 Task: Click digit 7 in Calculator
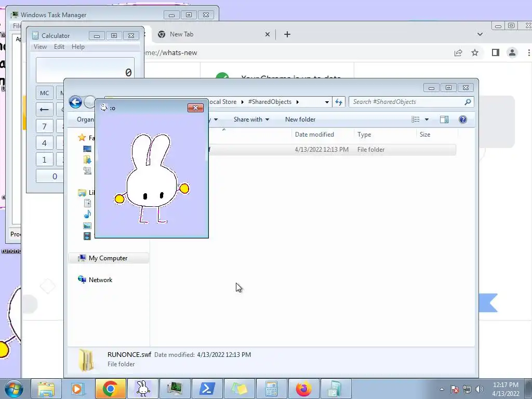[x=45, y=126]
